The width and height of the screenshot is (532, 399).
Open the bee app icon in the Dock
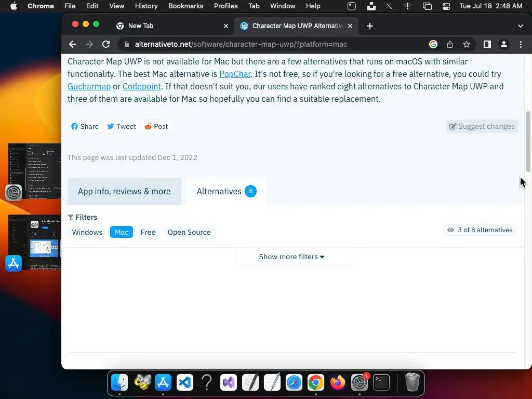click(142, 382)
